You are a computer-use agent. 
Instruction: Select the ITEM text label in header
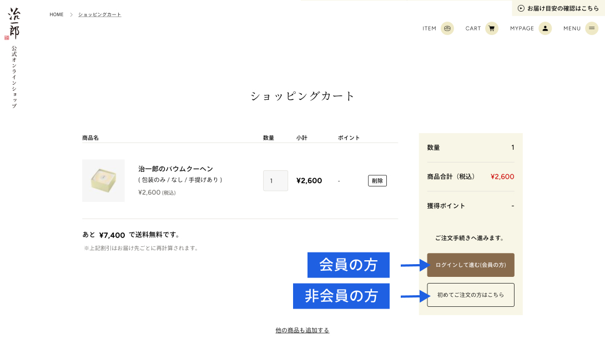pos(429,28)
